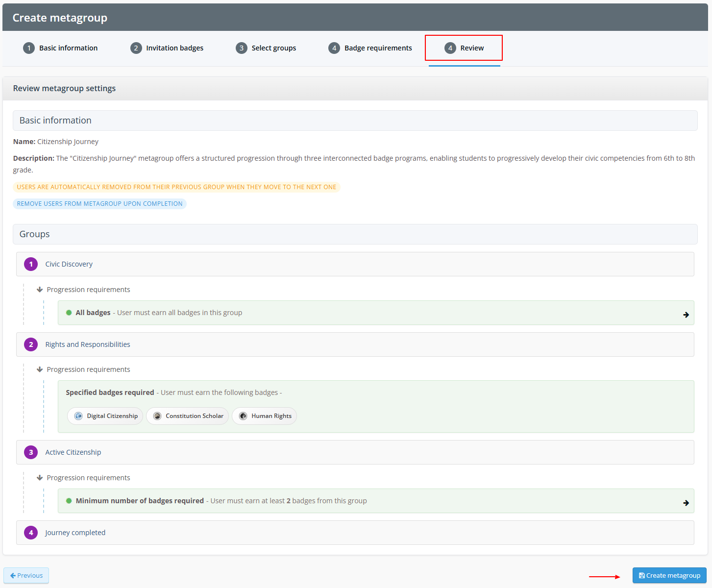Click purple number 3 Active Citizenship badge
The height and width of the screenshot is (588, 712).
31,452
